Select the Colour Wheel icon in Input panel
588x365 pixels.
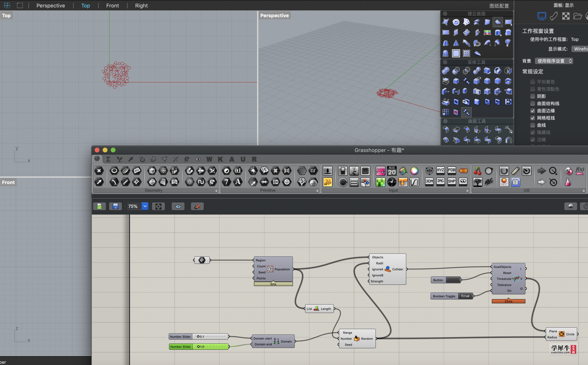414,171
